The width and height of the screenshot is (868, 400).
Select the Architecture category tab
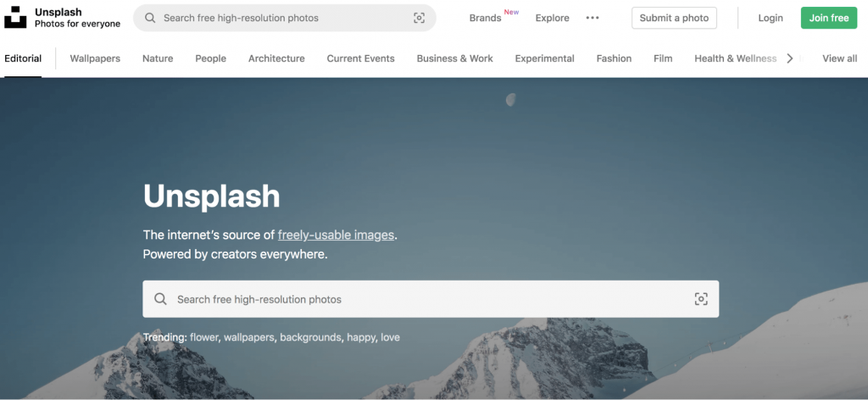tap(276, 58)
